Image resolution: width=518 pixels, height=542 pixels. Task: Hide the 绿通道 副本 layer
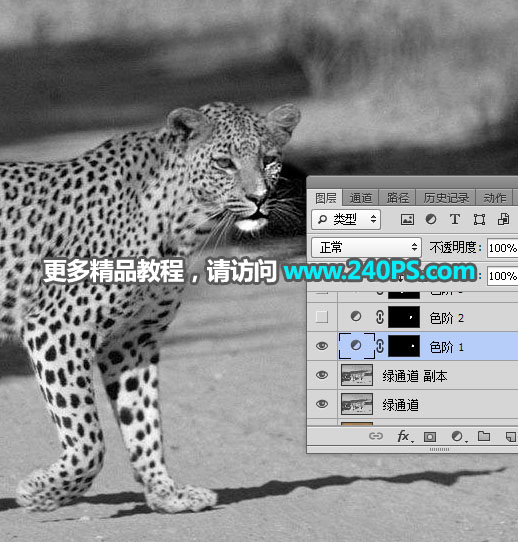click(322, 375)
